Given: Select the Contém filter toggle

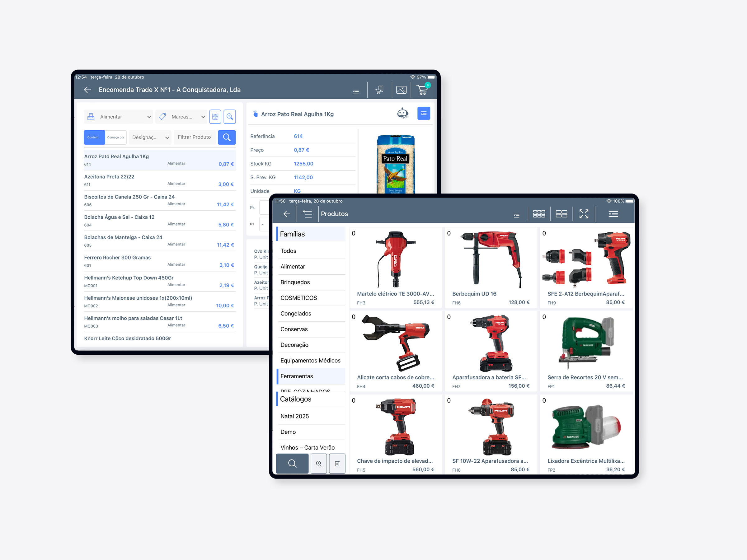Looking at the screenshot, I should pyautogui.click(x=94, y=138).
